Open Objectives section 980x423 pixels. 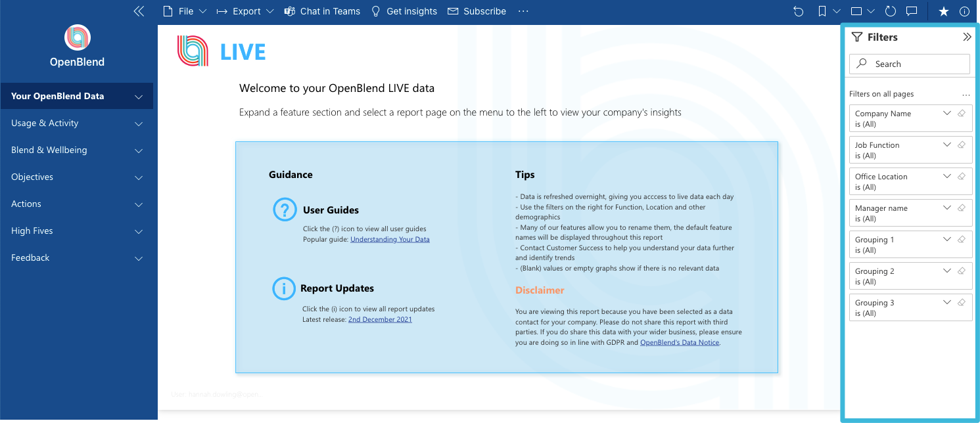(77, 177)
